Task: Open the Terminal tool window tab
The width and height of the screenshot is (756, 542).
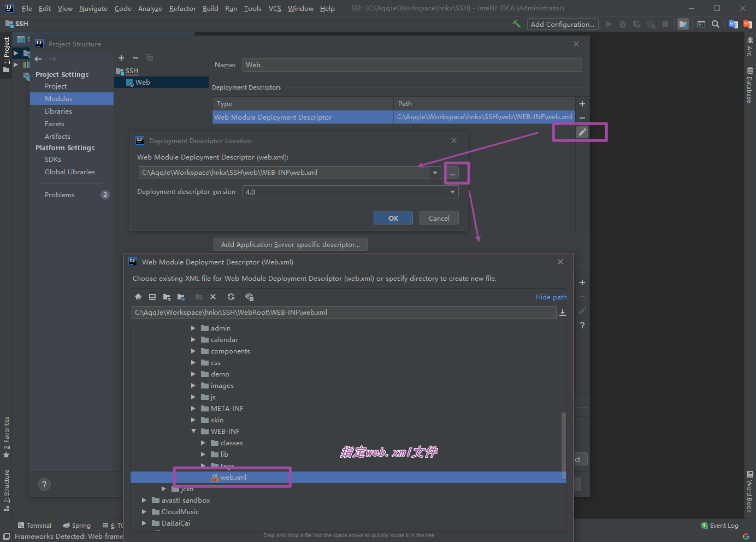Action: 34,526
